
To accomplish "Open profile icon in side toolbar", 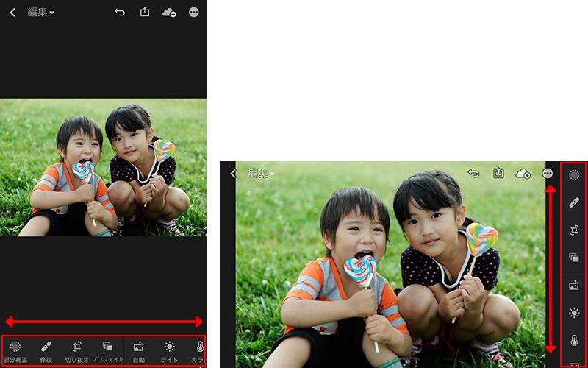I will click(x=574, y=257).
